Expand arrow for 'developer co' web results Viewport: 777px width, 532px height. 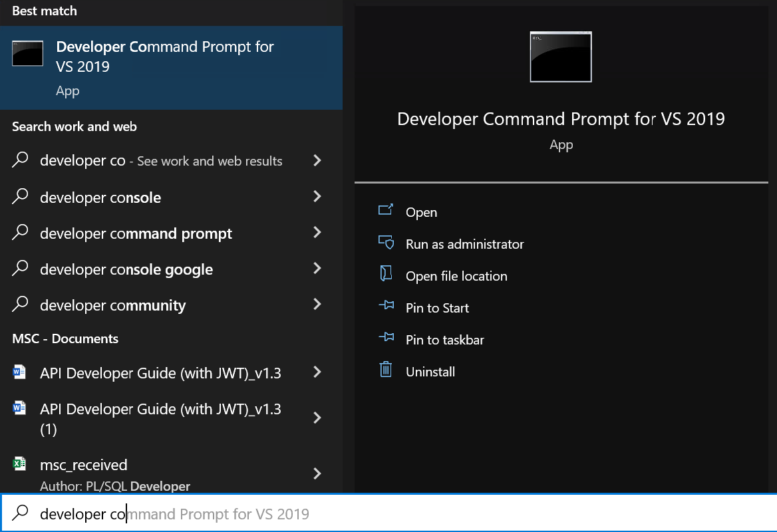coord(317,160)
